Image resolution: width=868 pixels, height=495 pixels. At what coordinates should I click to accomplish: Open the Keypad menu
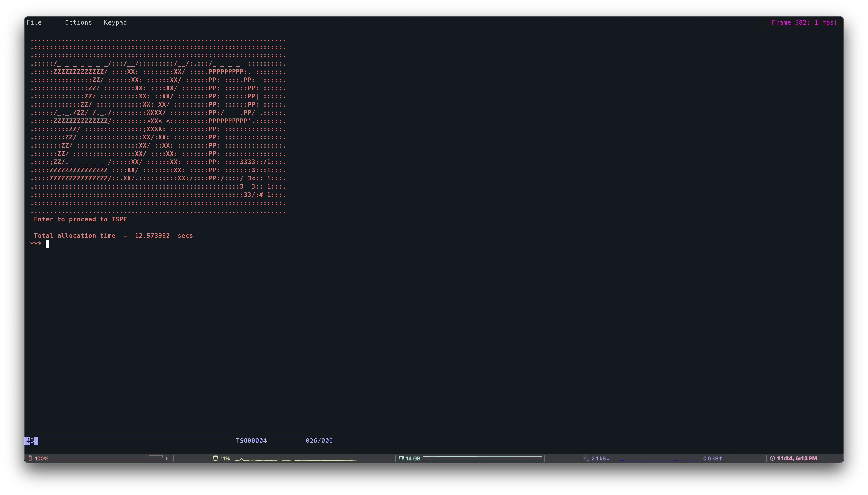[115, 22]
